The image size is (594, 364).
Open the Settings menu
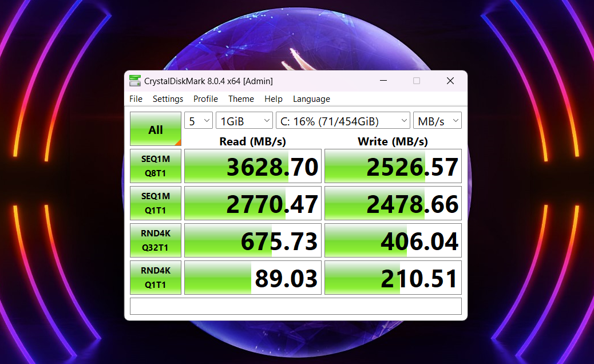click(168, 99)
